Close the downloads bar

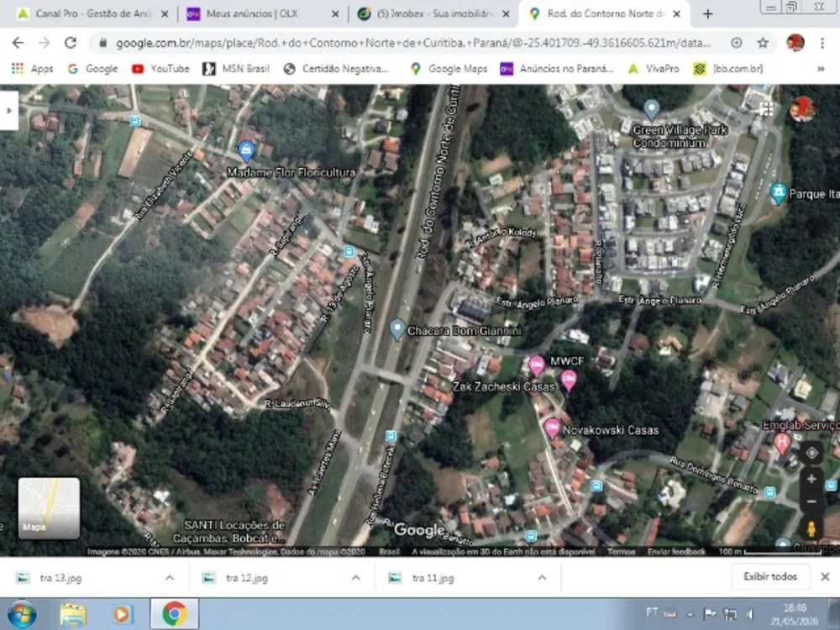(825, 577)
